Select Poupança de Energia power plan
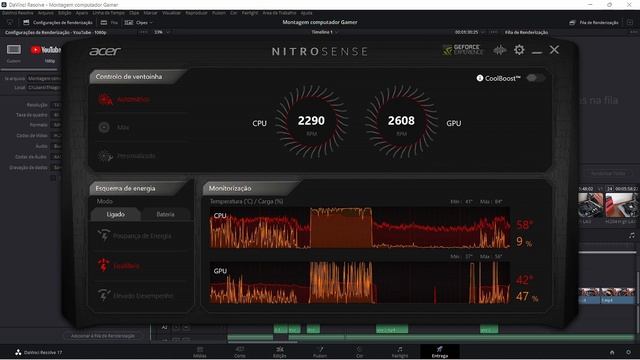 coord(134,236)
